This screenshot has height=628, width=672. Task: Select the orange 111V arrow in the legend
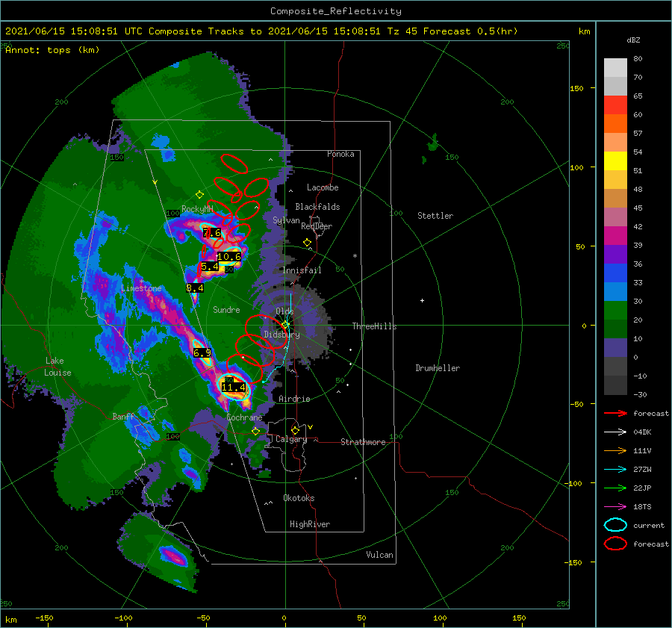tap(615, 450)
